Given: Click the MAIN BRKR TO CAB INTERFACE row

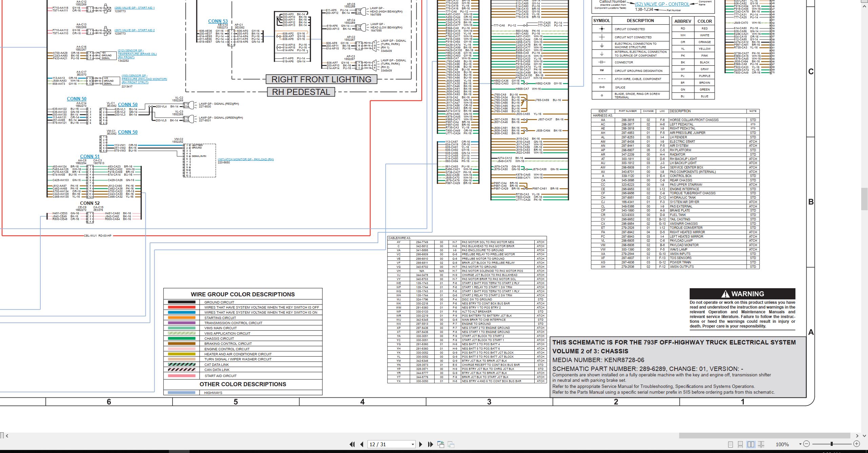Looking at the screenshot, I should 467,320.
